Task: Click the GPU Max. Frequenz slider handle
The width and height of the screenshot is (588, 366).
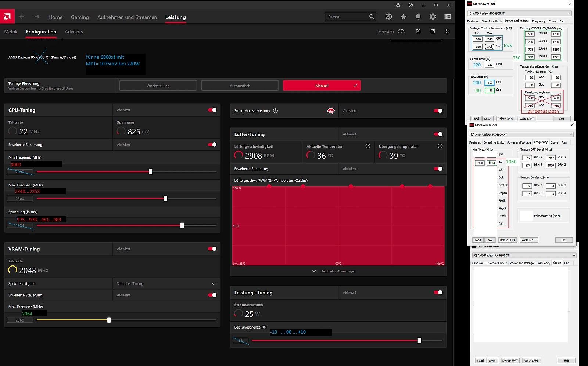Action: point(165,198)
